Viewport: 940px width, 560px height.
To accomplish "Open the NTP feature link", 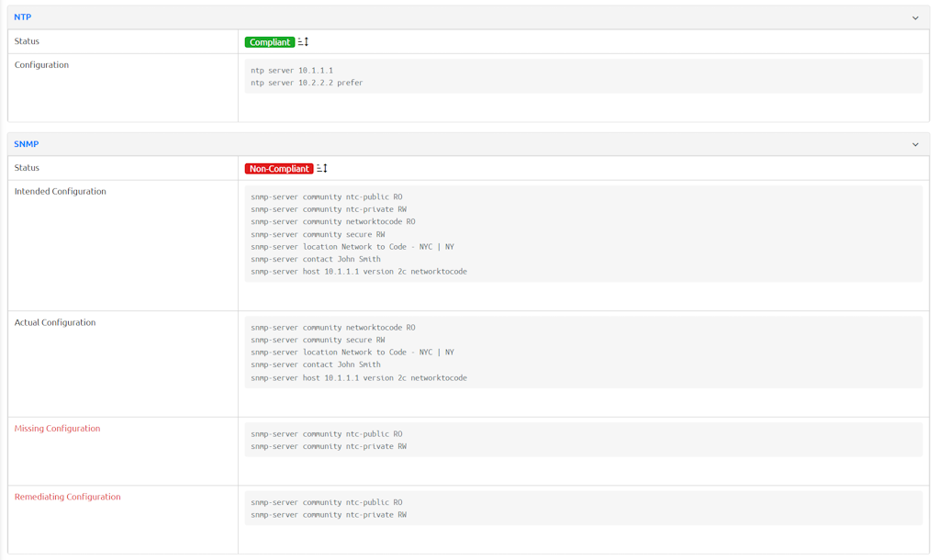I will point(23,17).
